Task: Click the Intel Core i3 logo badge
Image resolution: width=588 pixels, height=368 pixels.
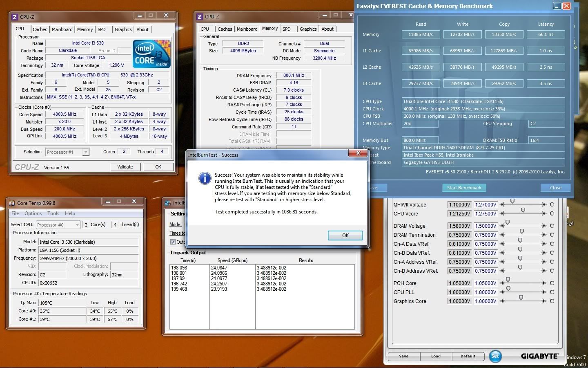Action: pos(151,54)
